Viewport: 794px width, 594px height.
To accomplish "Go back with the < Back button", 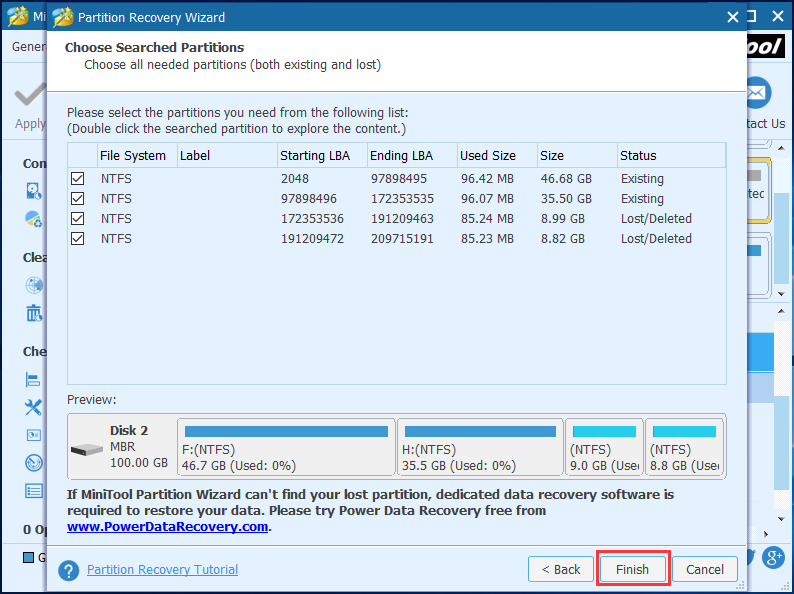I will click(561, 570).
